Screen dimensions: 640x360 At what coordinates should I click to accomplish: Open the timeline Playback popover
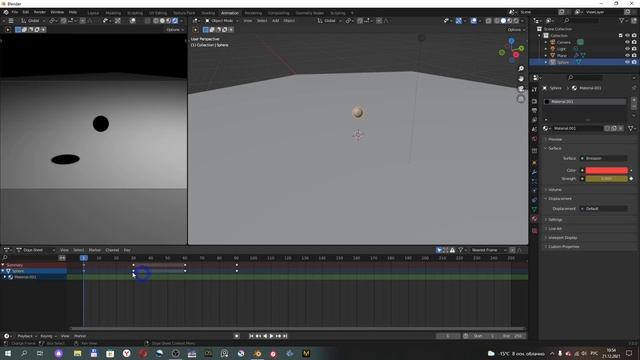pyautogui.click(x=27, y=336)
